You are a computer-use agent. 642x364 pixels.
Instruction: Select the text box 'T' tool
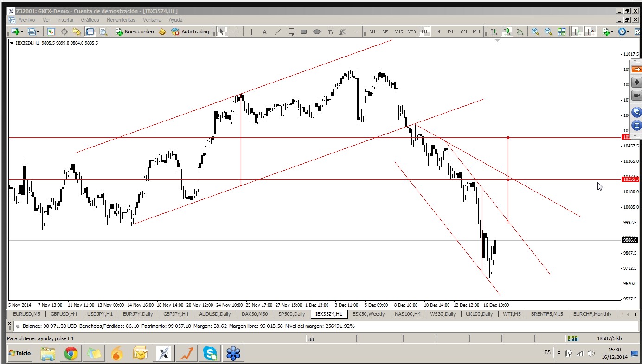330,32
